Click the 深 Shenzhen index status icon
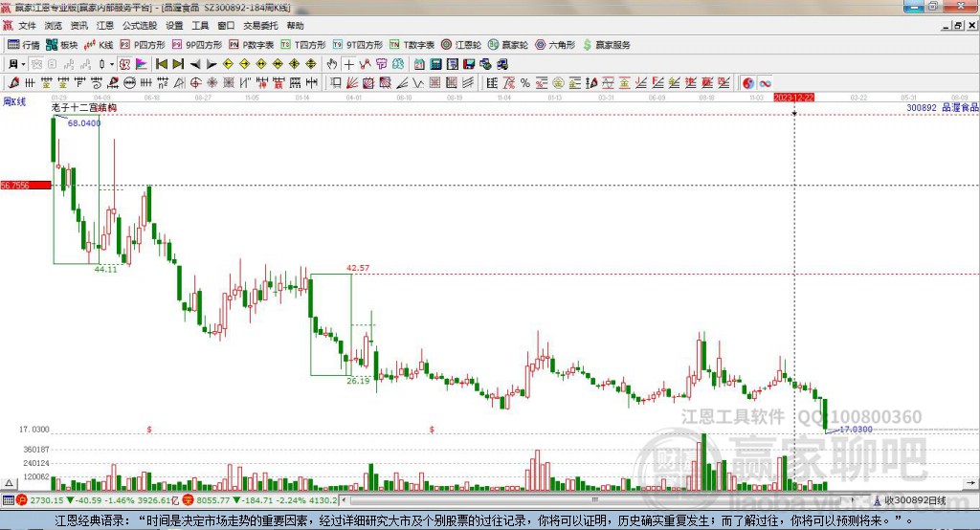The height and width of the screenshot is (530, 980). point(188,500)
